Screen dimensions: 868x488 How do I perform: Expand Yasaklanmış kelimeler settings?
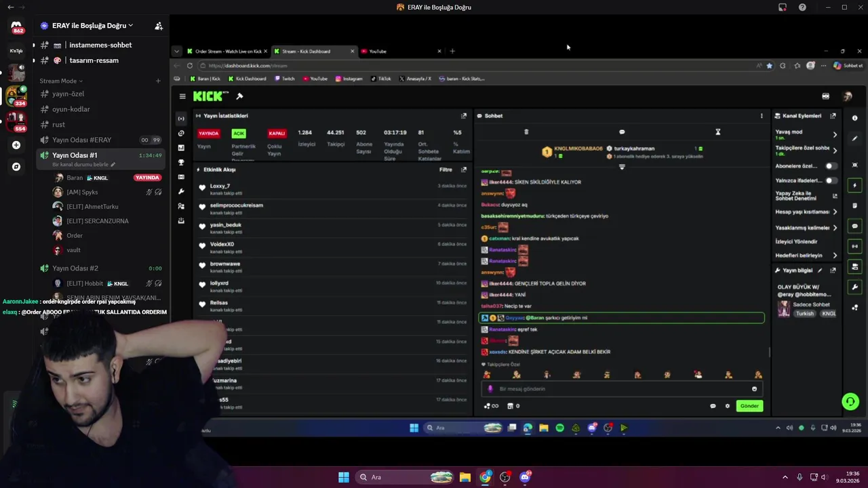pos(835,228)
